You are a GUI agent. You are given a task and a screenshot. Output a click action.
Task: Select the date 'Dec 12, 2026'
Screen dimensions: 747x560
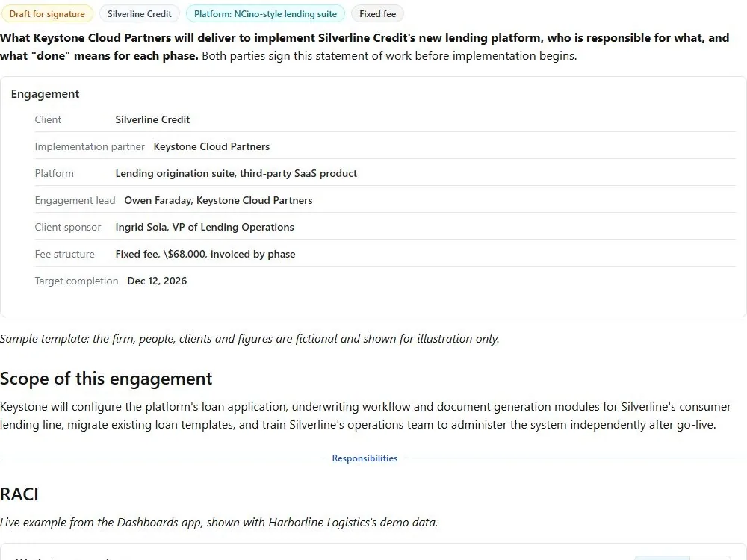[157, 281]
